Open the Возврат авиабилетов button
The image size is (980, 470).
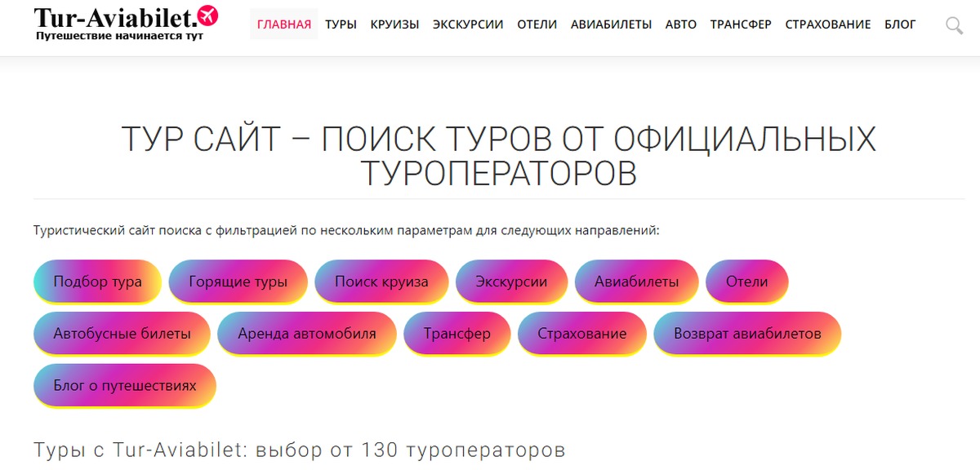click(747, 334)
